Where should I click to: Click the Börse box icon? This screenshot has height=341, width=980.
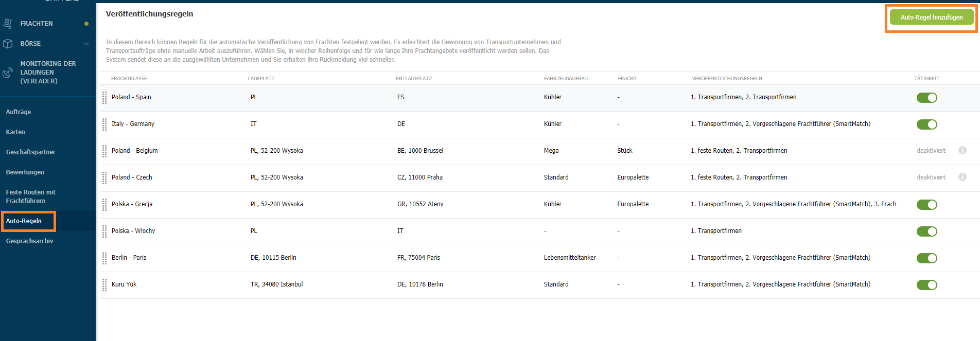click(x=8, y=44)
